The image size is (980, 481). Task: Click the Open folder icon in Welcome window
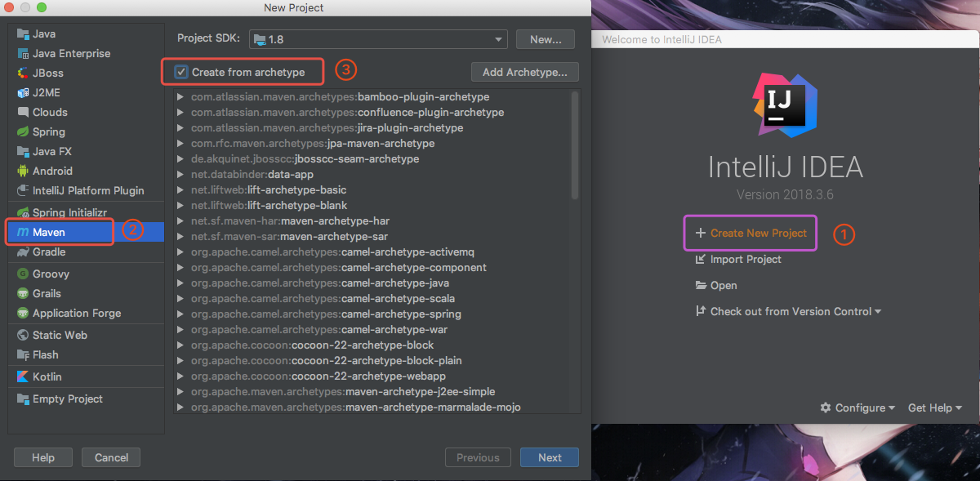click(x=700, y=286)
